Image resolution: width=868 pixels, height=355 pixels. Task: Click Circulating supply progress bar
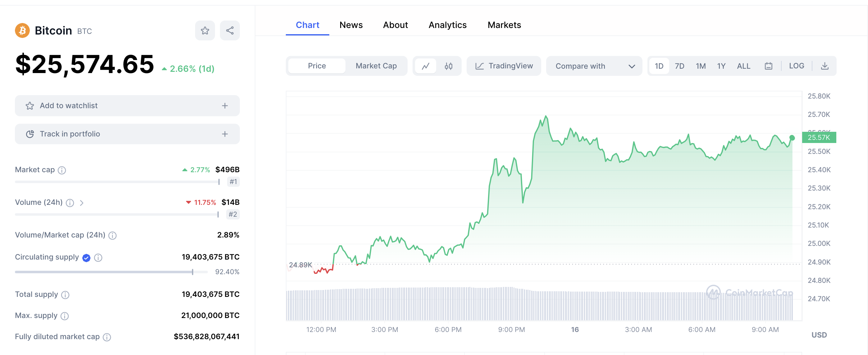coord(111,272)
